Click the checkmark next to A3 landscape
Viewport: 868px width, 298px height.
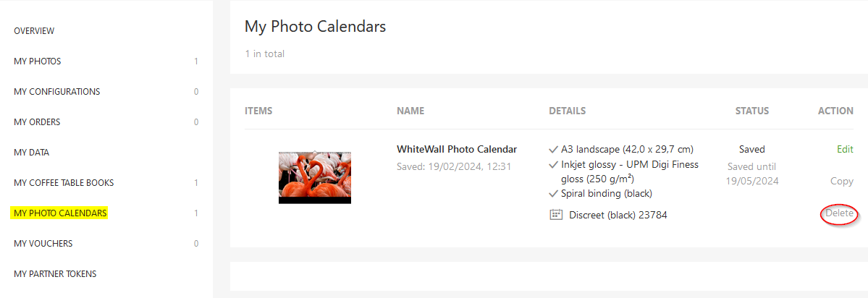pos(553,150)
